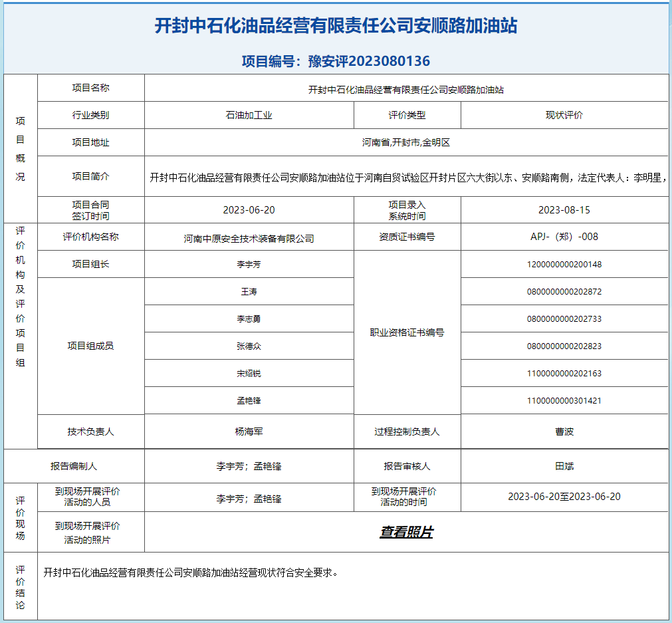Click the 报告编制人 label

click(x=74, y=466)
